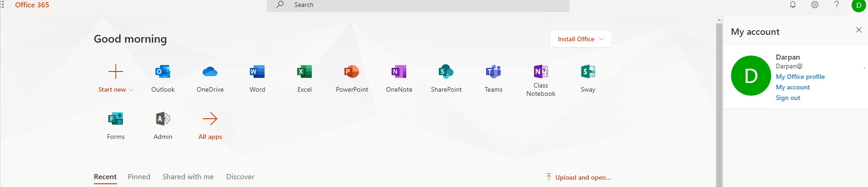Click the Good morning greeting
This screenshot has width=868, height=187.
click(x=130, y=39)
